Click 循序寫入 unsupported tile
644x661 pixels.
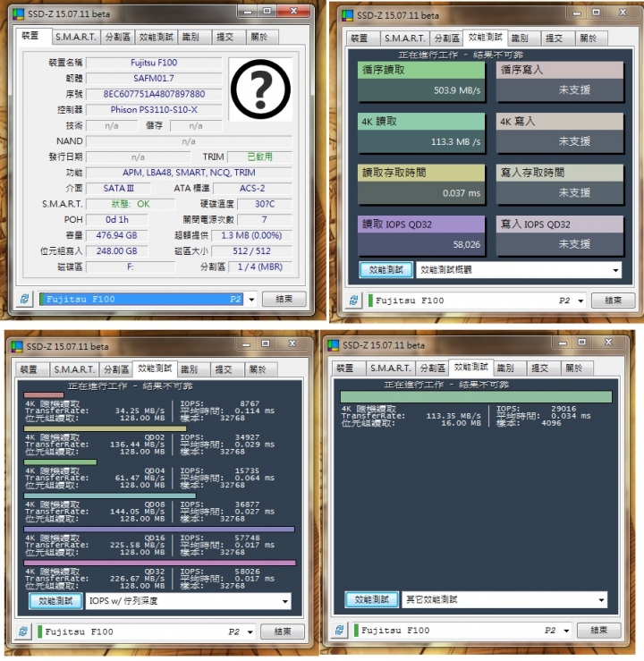pos(560,81)
